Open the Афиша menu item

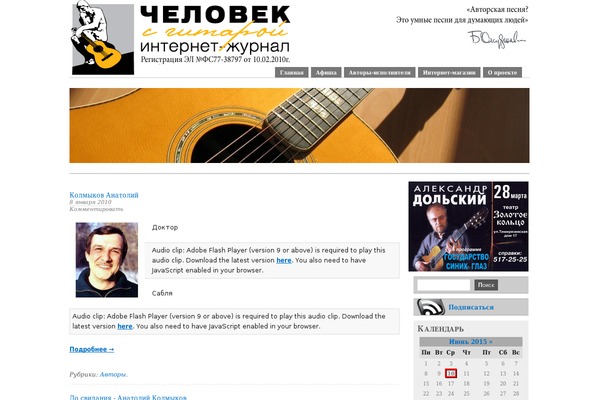326,72
